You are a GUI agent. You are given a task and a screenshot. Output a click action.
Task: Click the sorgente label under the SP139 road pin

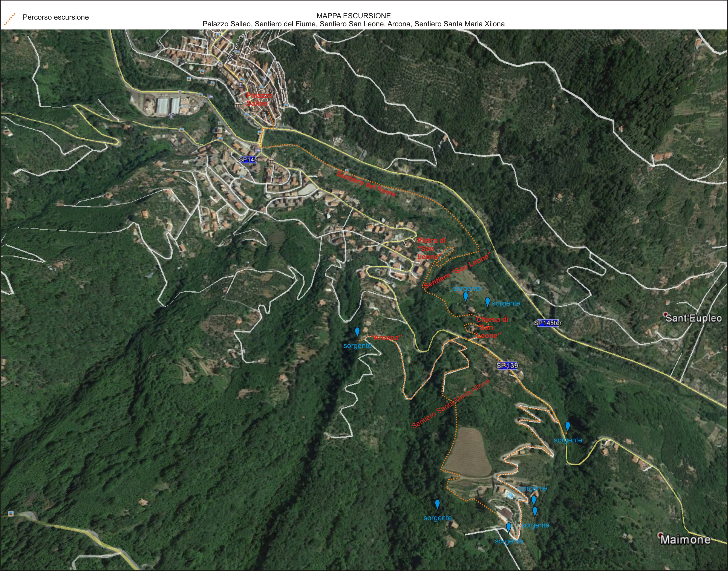(568, 440)
